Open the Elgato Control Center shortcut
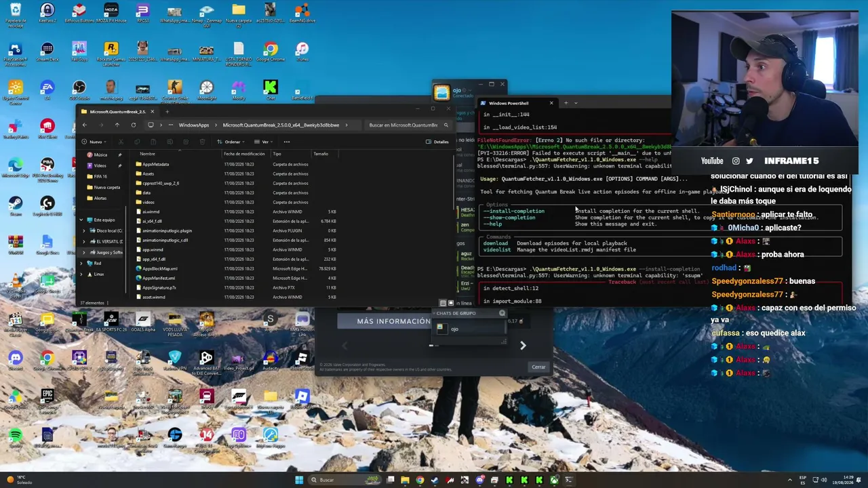This screenshot has width=868, height=488. [16, 91]
